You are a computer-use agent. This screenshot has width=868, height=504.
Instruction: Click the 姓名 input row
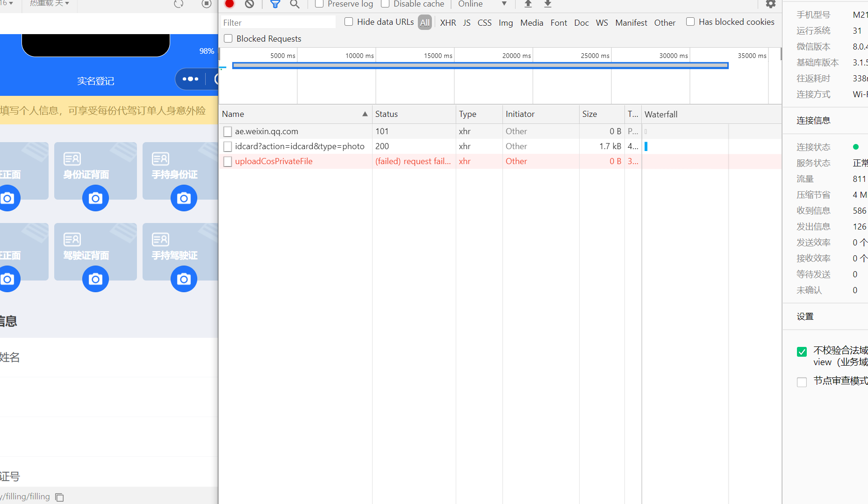(109, 358)
